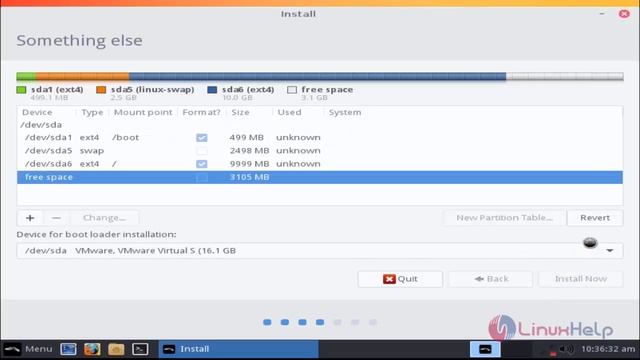Add a new partition with plus button
The height and width of the screenshot is (360, 640).
pos(30,218)
